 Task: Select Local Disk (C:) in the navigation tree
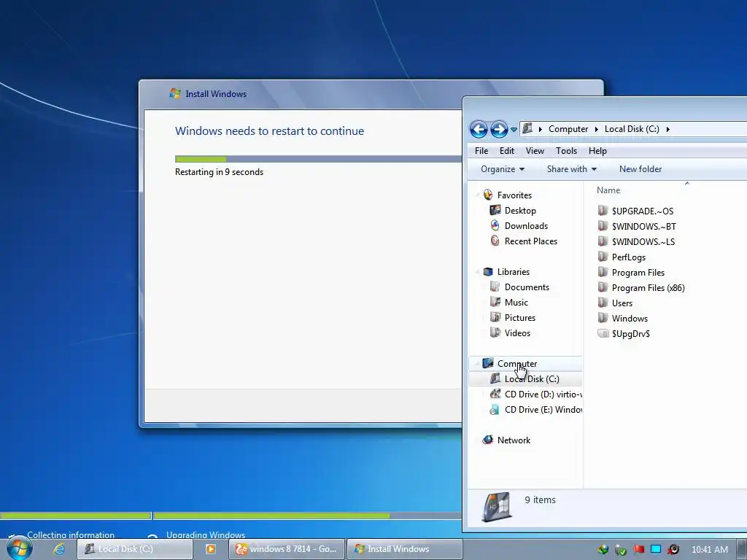(526, 379)
